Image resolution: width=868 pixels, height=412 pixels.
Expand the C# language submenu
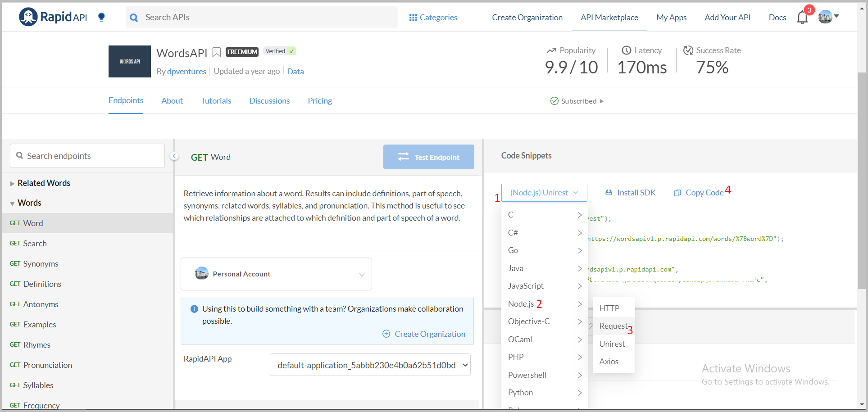544,233
